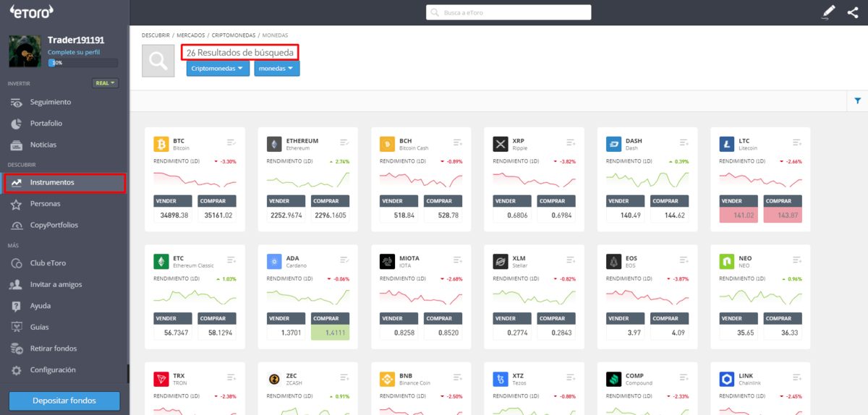868x415 pixels.
Task: Click LTC Vender price 141.02
Action: [x=739, y=215]
